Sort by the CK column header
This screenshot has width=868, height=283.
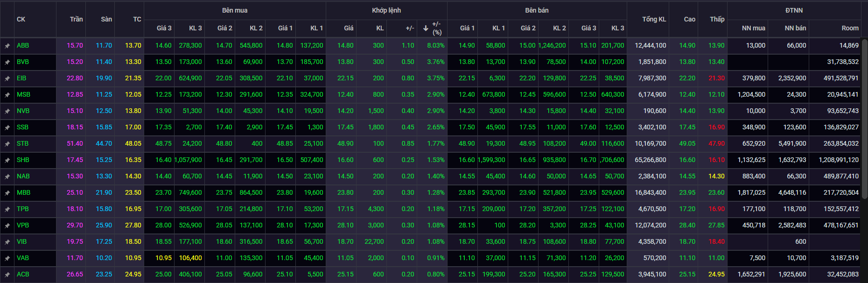(x=21, y=19)
